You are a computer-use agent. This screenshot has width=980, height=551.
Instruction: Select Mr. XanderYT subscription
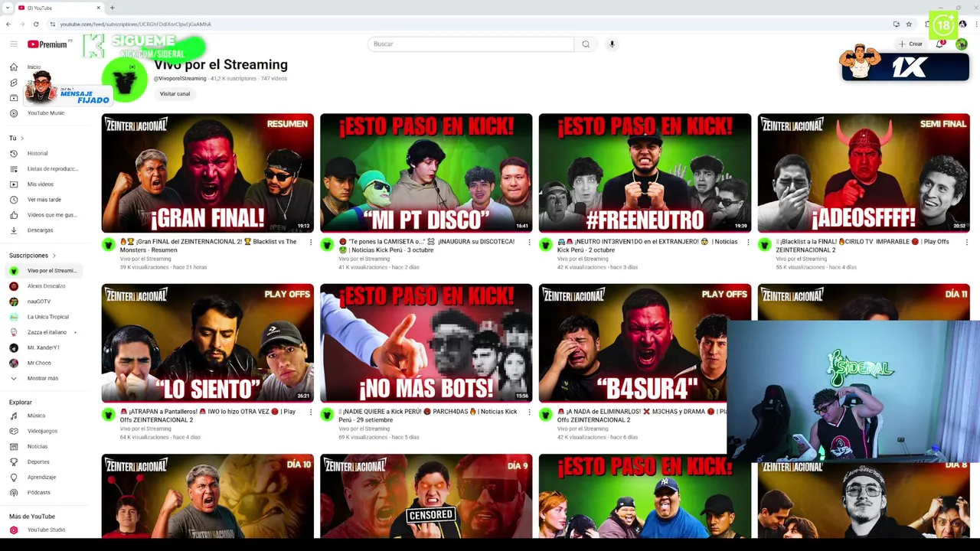(43, 347)
